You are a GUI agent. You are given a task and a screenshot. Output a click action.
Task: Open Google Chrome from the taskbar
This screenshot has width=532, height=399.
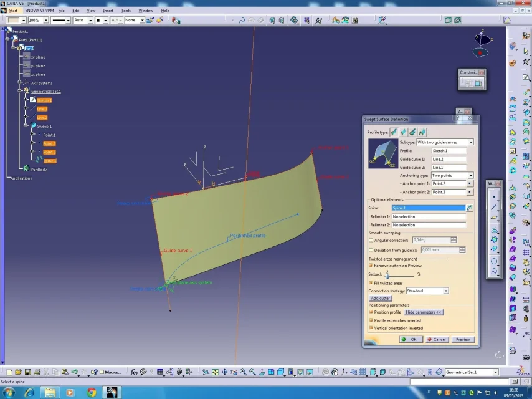click(x=92, y=392)
